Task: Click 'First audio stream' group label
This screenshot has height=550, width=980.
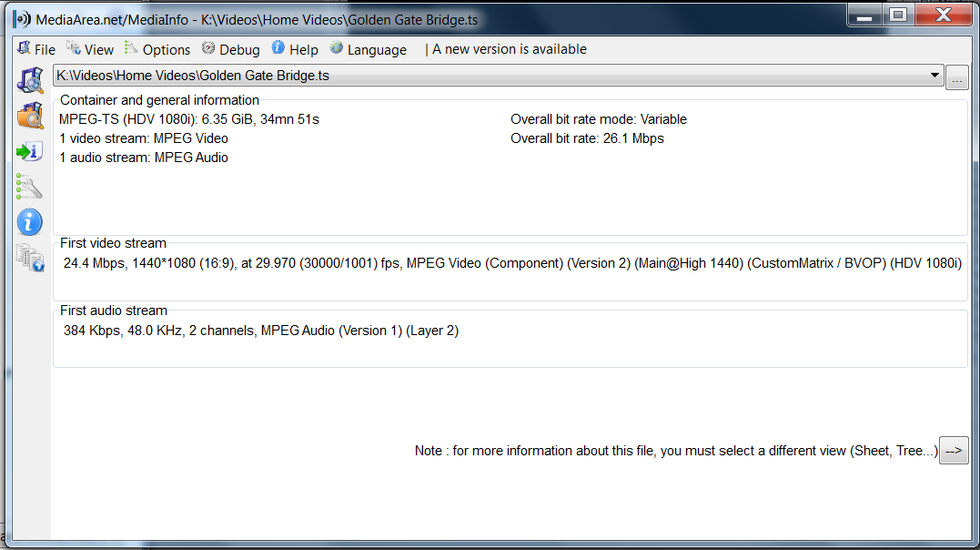Action: point(114,311)
